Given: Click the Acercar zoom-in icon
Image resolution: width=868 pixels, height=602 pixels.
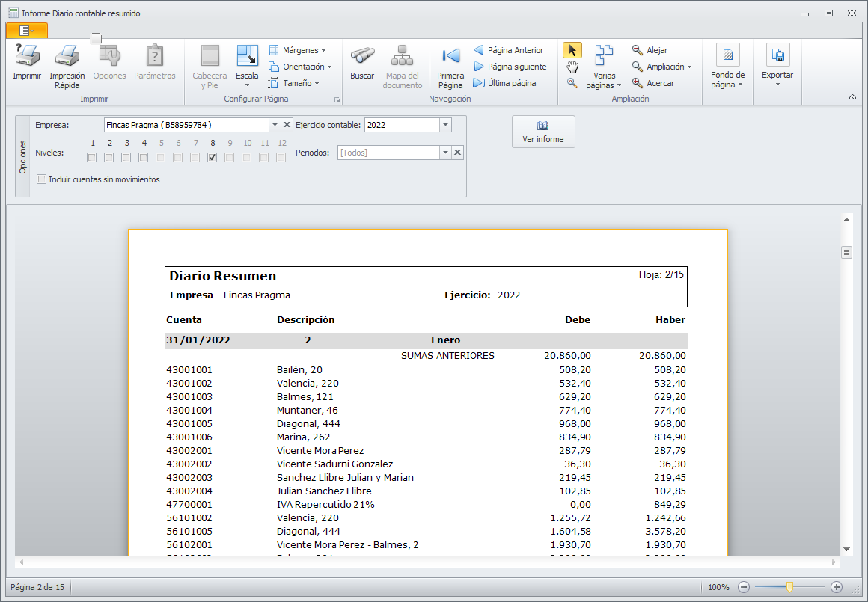Looking at the screenshot, I should (x=638, y=83).
